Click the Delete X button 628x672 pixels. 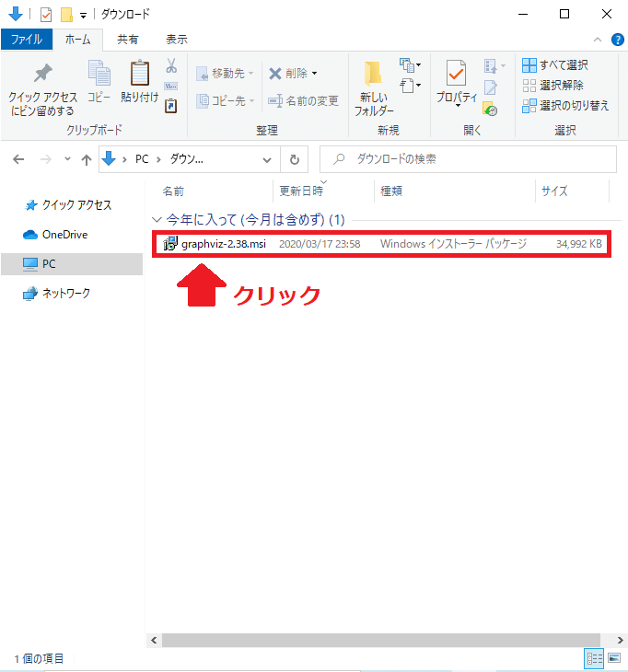(275, 74)
